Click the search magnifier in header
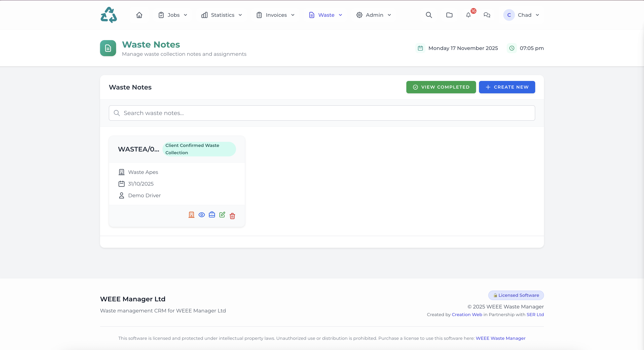 tap(429, 15)
